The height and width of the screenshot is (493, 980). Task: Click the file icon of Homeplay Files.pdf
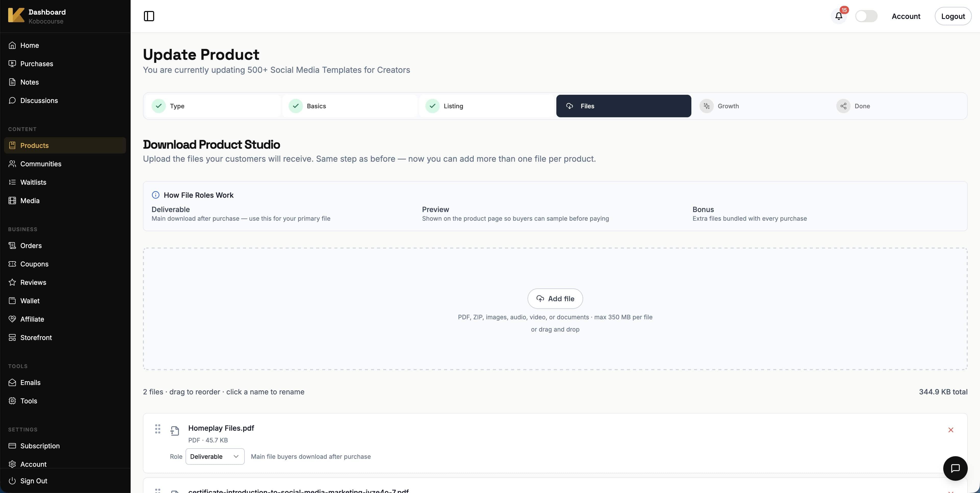click(x=175, y=431)
